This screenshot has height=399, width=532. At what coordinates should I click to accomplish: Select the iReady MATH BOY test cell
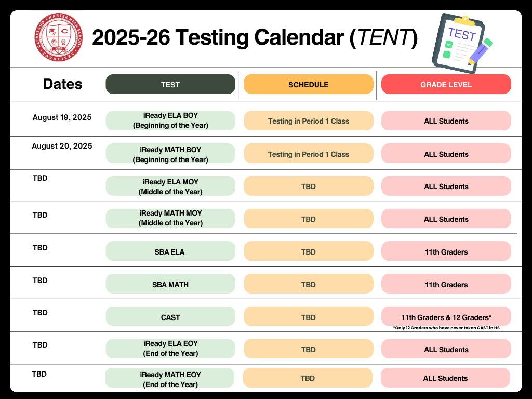click(x=170, y=154)
